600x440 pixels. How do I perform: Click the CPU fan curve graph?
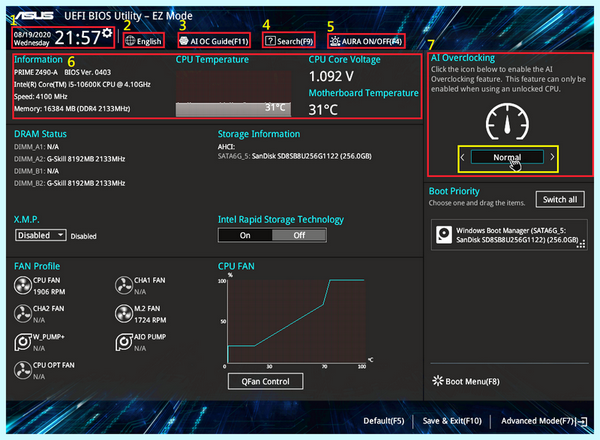tap(297, 321)
